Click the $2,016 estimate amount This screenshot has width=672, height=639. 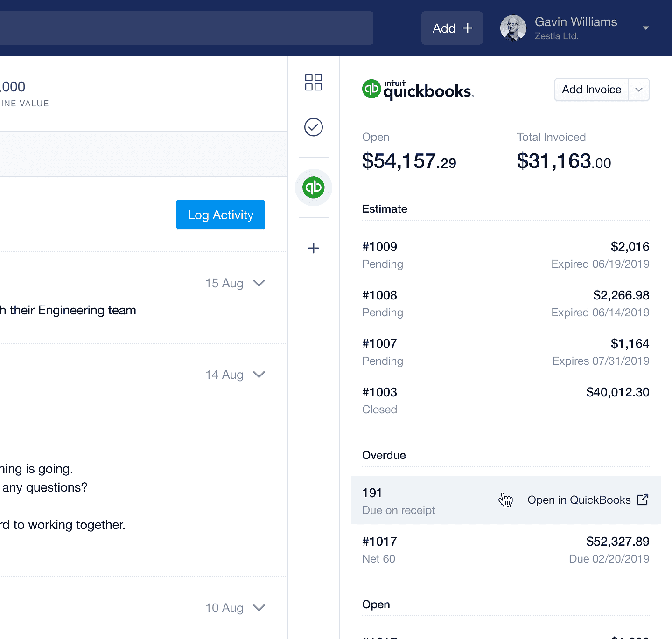coord(630,247)
